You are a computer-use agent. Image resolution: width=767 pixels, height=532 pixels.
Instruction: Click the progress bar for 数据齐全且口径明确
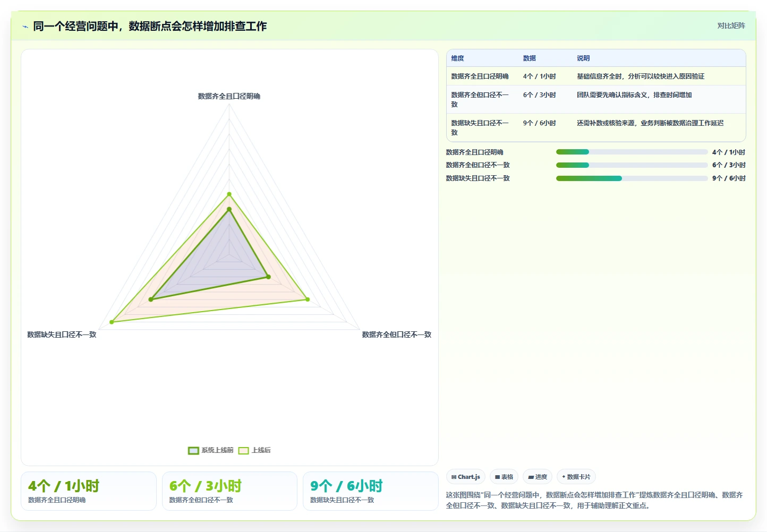(x=632, y=152)
